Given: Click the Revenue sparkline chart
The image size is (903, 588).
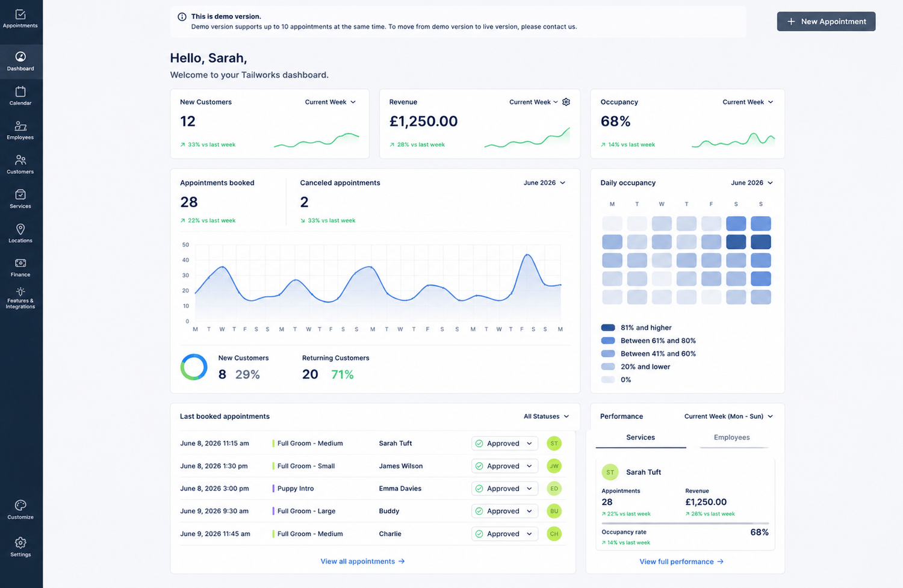Looking at the screenshot, I should click(527, 138).
